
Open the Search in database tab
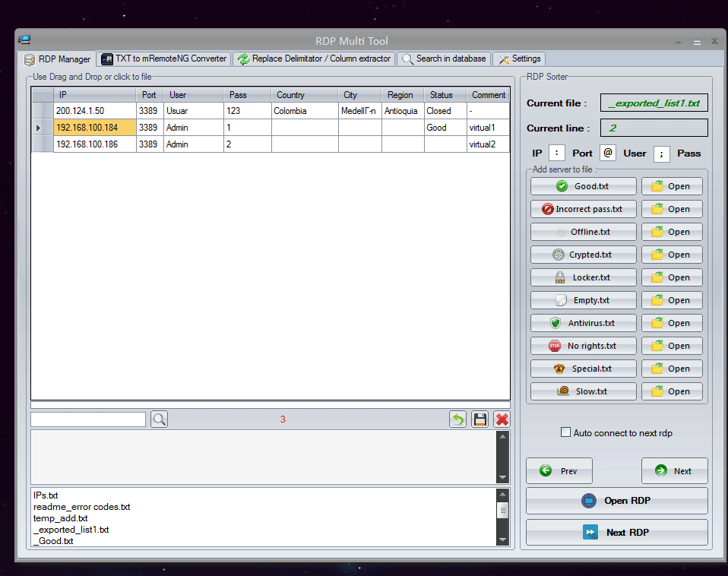(x=444, y=59)
